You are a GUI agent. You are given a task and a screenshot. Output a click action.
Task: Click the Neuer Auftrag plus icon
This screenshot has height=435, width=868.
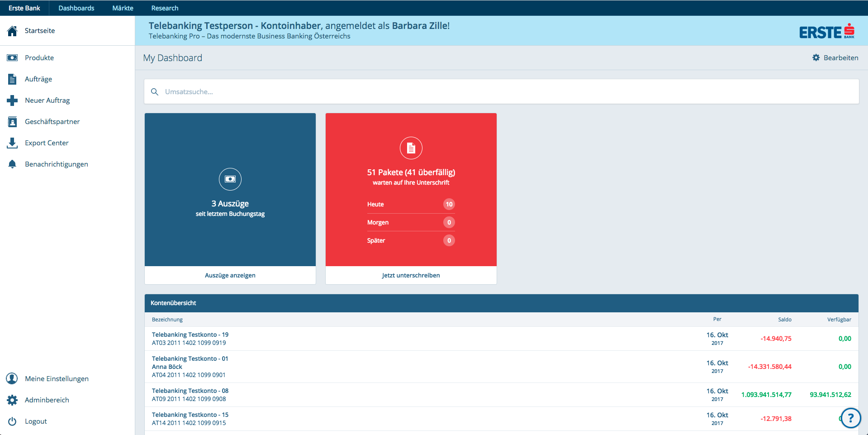point(12,100)
